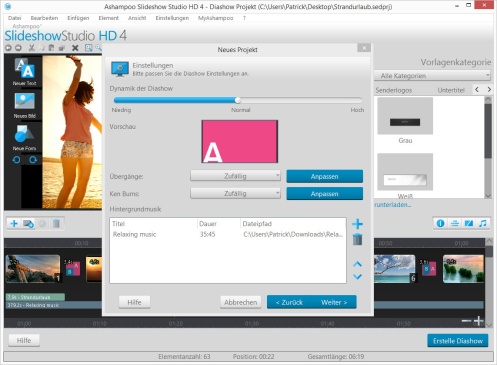Open the Einfügen menu
497x365 pixels.
[x=78, y=18]
